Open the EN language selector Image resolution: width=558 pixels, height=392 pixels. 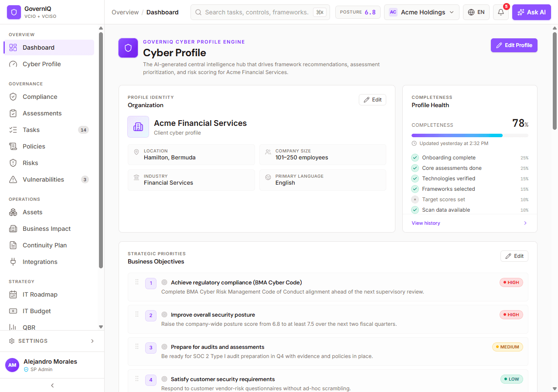tap(476, 12)
